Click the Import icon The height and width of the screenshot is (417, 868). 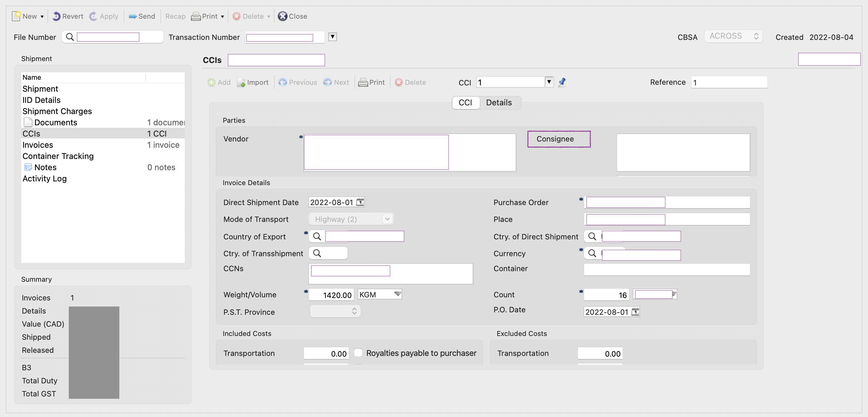point(241,83)
